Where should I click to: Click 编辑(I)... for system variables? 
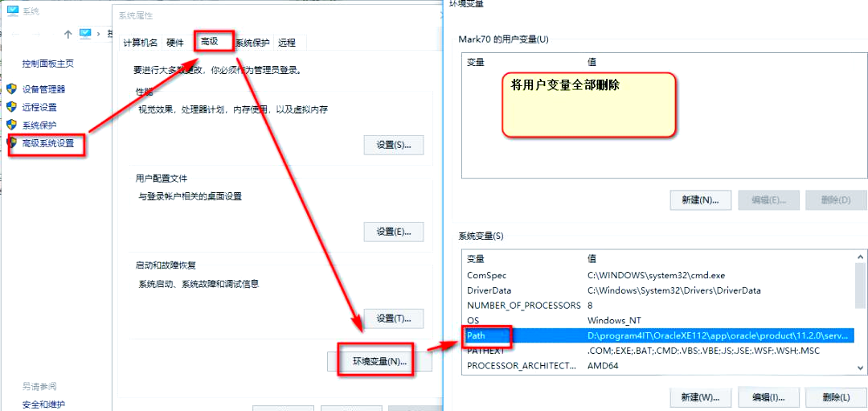[769, 397]
